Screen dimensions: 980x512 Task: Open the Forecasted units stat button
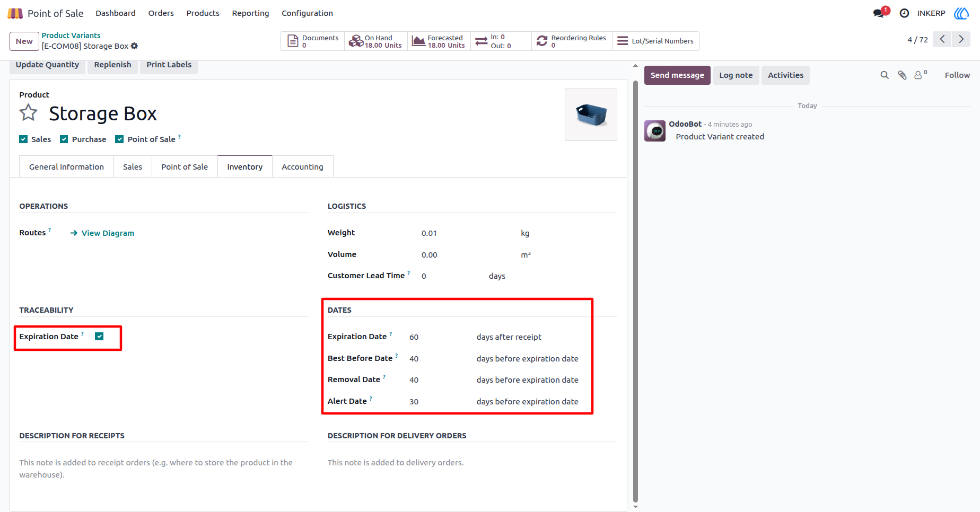[439, 41]
